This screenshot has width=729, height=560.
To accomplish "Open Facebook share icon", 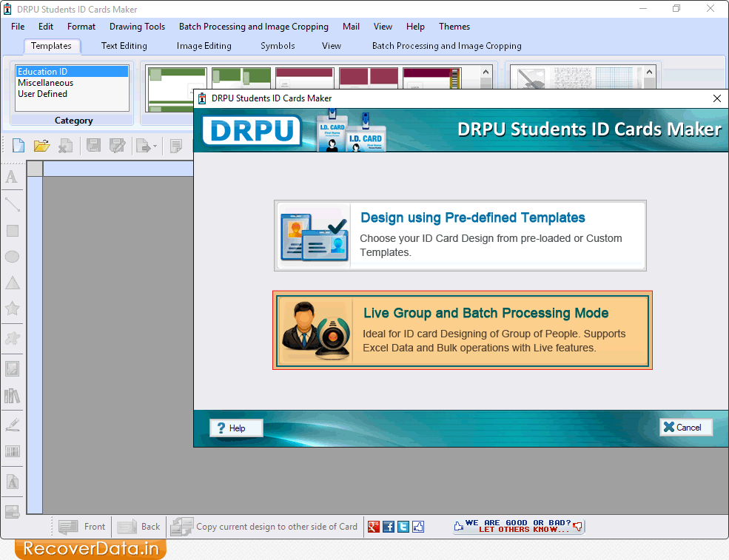I will pyautogui.click(x=389, y=527).
